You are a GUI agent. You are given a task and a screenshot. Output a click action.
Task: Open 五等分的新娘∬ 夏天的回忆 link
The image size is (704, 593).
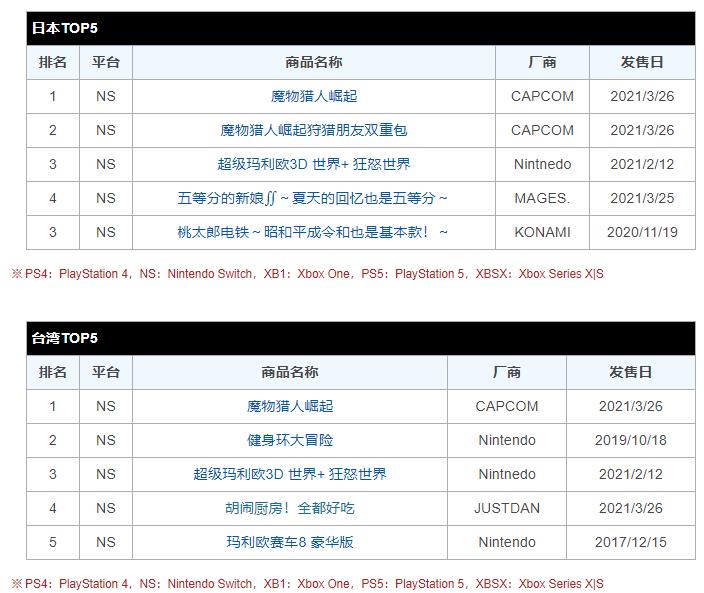[x=313, y=198]
